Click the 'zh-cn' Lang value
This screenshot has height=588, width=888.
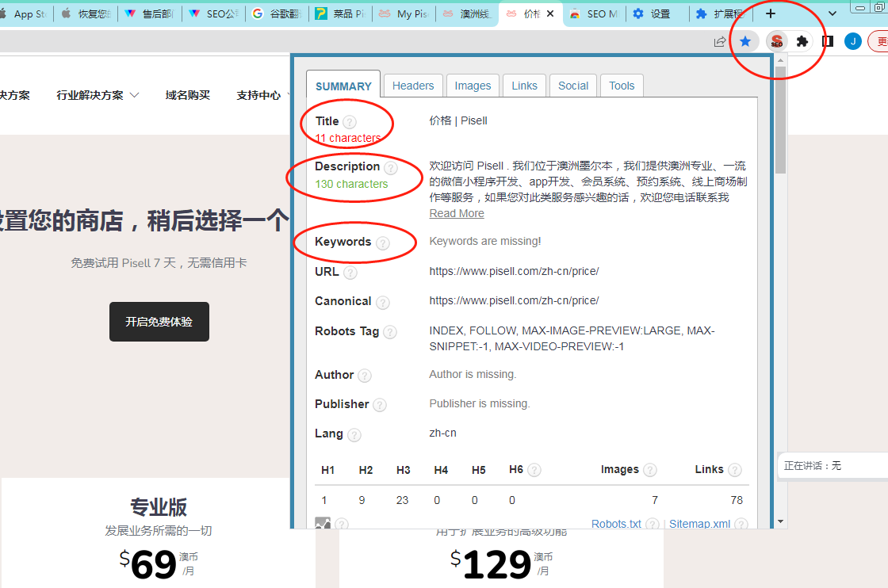tap(442, 433)
